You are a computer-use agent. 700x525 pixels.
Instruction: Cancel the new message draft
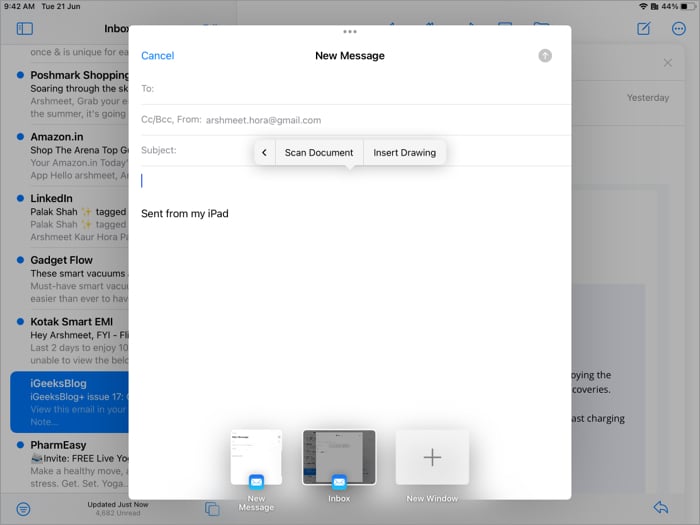(x=158, y=56)
